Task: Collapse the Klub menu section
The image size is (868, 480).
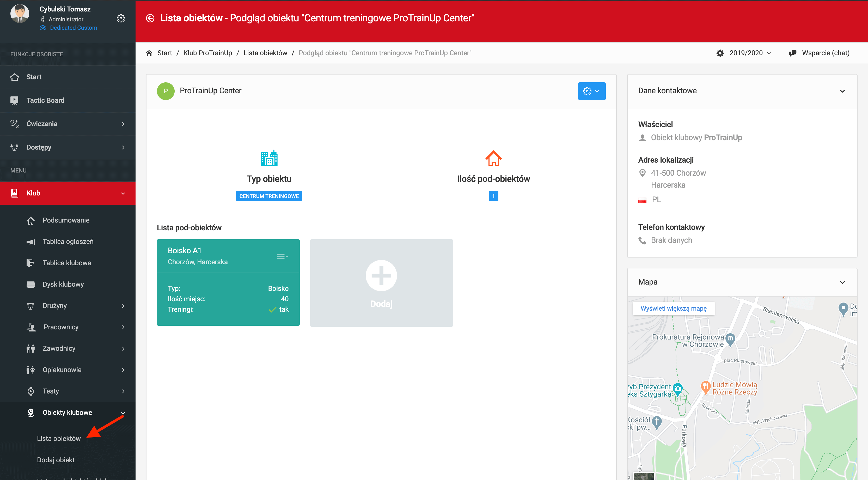Action: pos(123,193)
